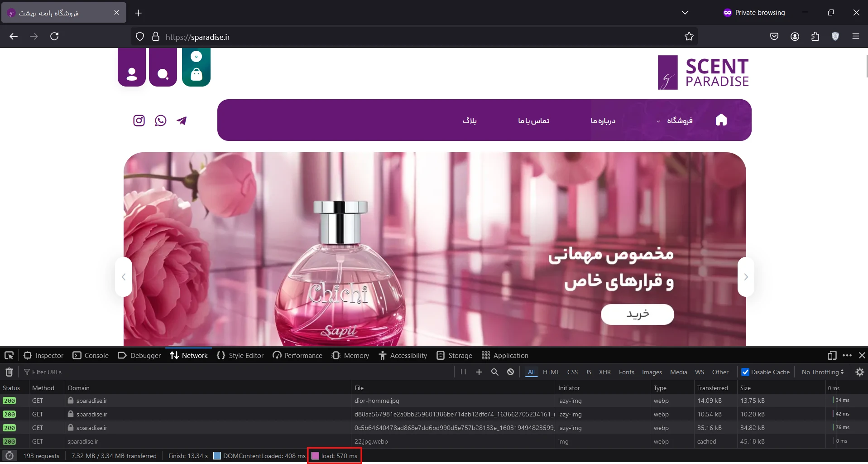Open the network search magnifier icon
868x464 pixels.
pyautogui.click(x=495, y=372)
